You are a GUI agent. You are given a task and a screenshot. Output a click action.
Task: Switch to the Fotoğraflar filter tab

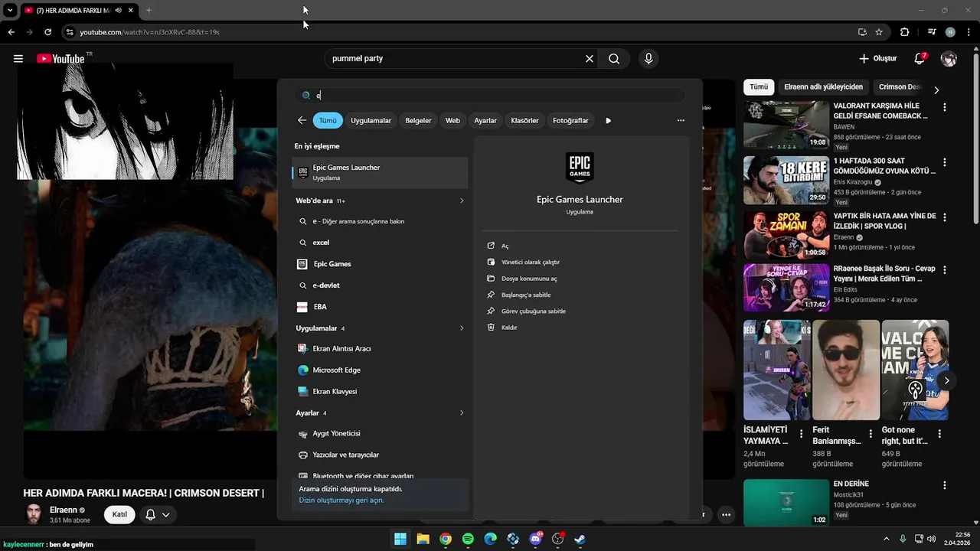click(x=570, y=120)
